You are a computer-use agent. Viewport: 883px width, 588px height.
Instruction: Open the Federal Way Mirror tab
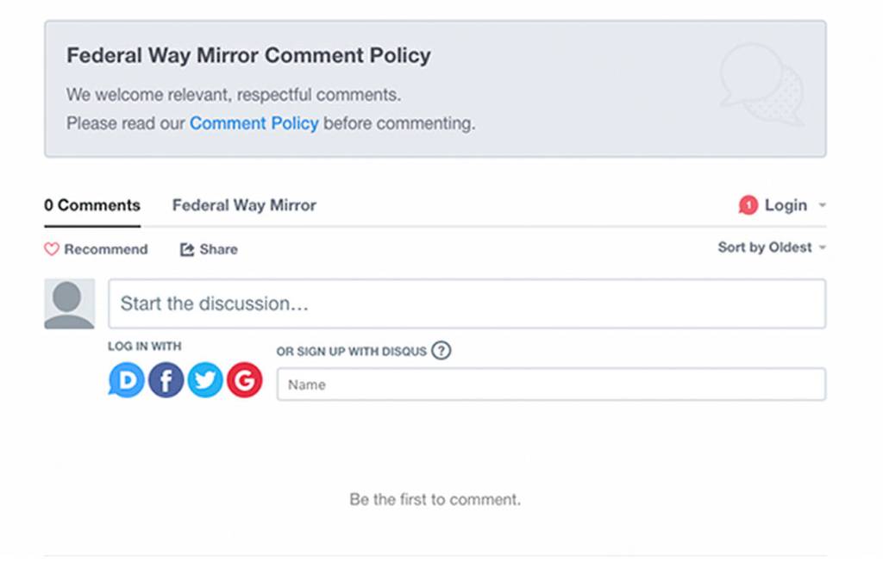244,205
